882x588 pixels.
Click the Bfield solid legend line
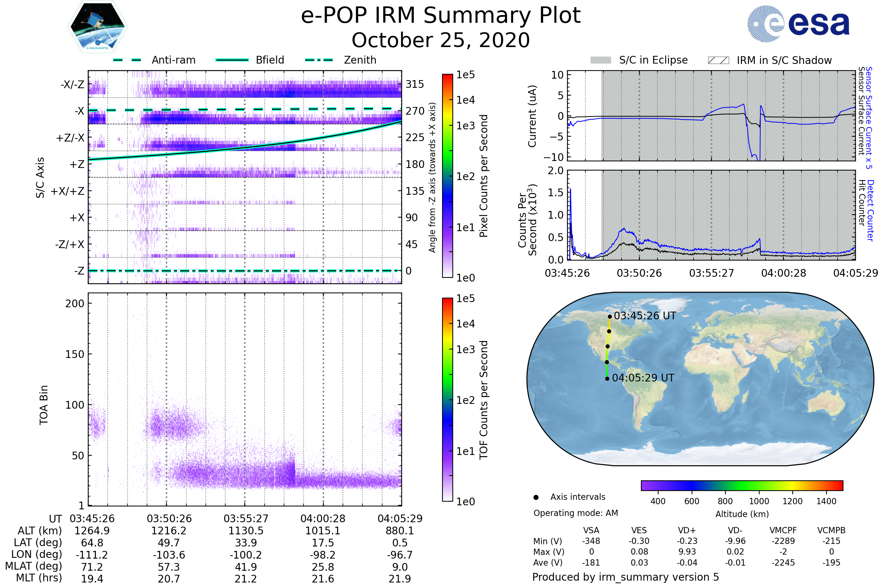232,60
